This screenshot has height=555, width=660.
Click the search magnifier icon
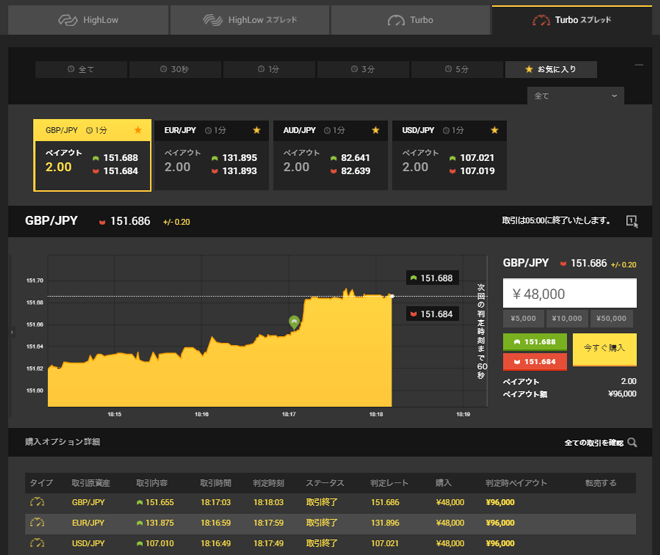632,443
